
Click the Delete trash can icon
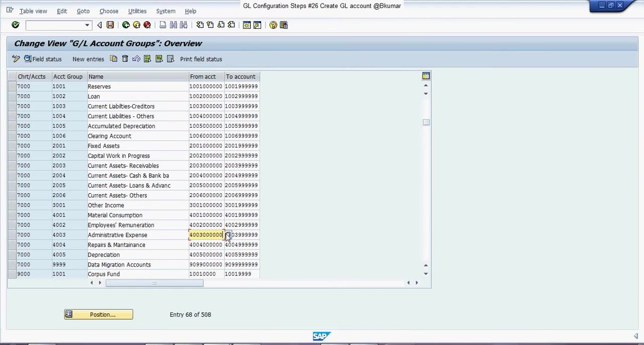pyautogui.click(x=125, y=59)
